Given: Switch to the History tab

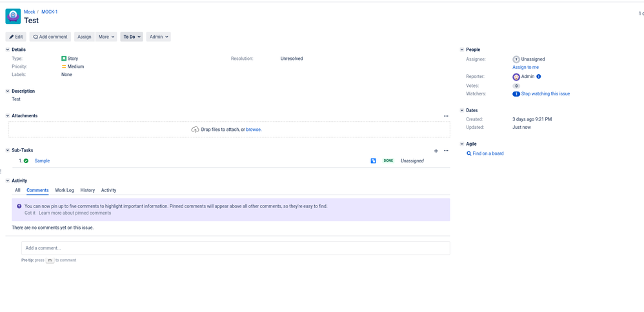Looking at the screenshot, I should pyautogui.click(x=88, y=190).
